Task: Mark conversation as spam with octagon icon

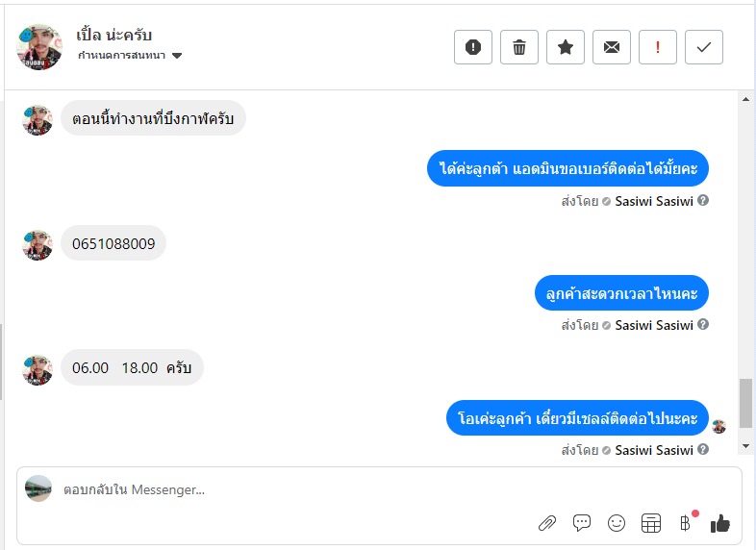Action: pos(473,47)
